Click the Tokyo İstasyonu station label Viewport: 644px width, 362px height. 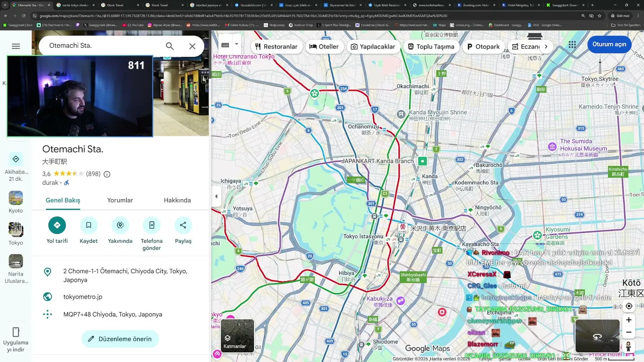tap(364, 236)
